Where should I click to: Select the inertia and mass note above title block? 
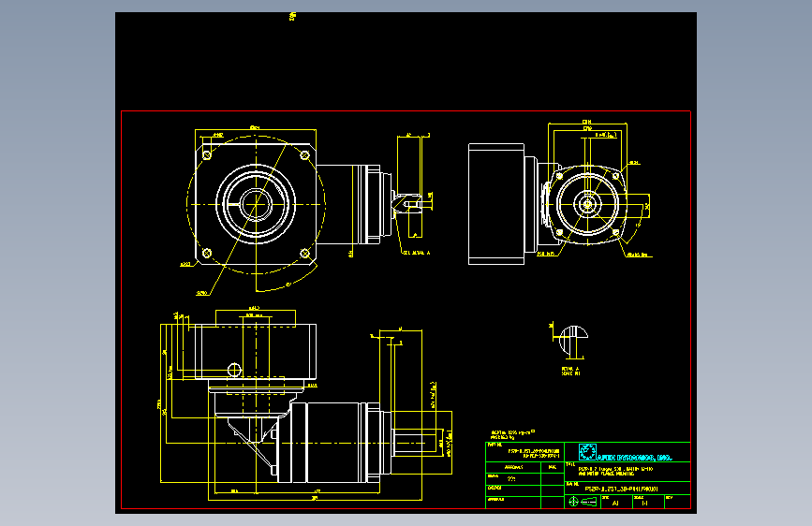[x=512, y=434]
